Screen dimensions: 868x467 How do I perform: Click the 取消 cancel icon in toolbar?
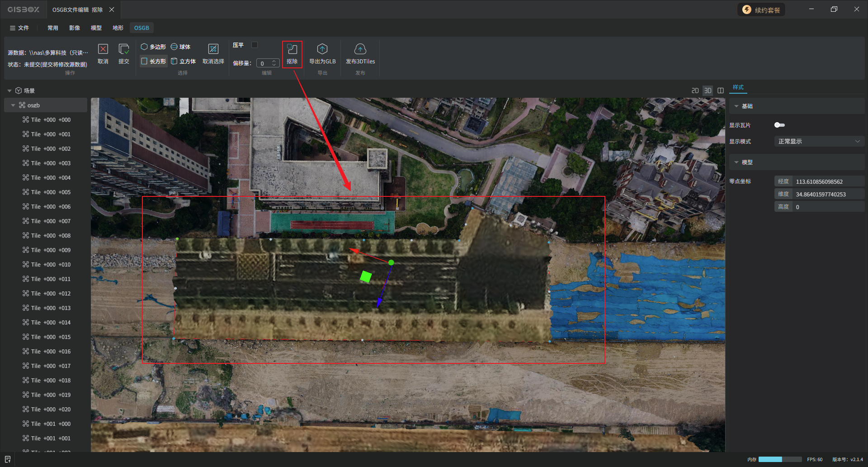coord(103,50)
